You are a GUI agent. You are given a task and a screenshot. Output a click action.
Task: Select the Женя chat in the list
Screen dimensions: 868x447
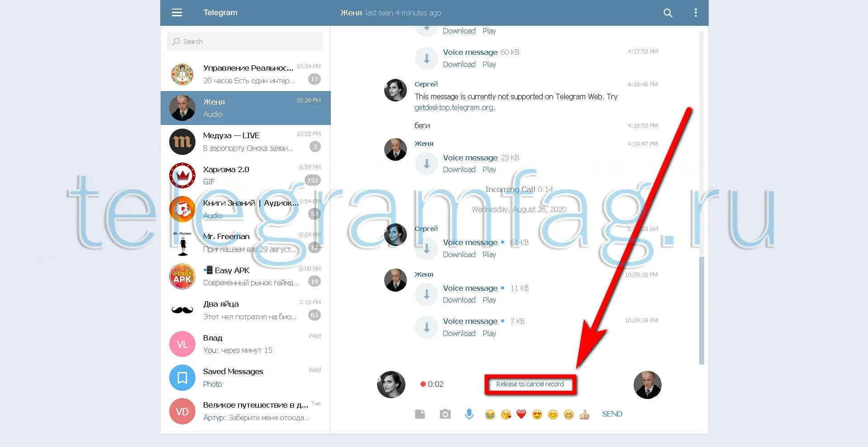pyautogui.click(x=246, y=108)
